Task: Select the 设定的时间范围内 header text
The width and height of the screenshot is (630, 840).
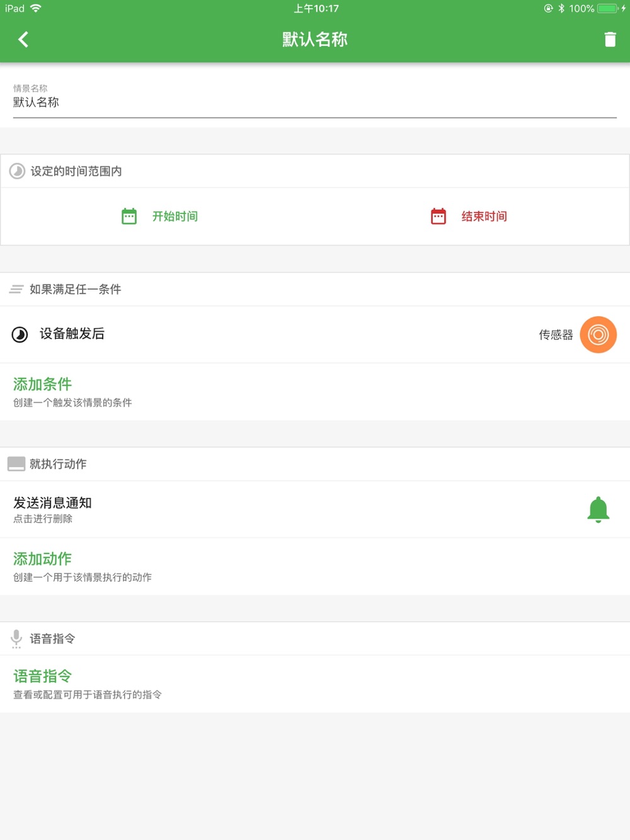Action: point(76,171)
